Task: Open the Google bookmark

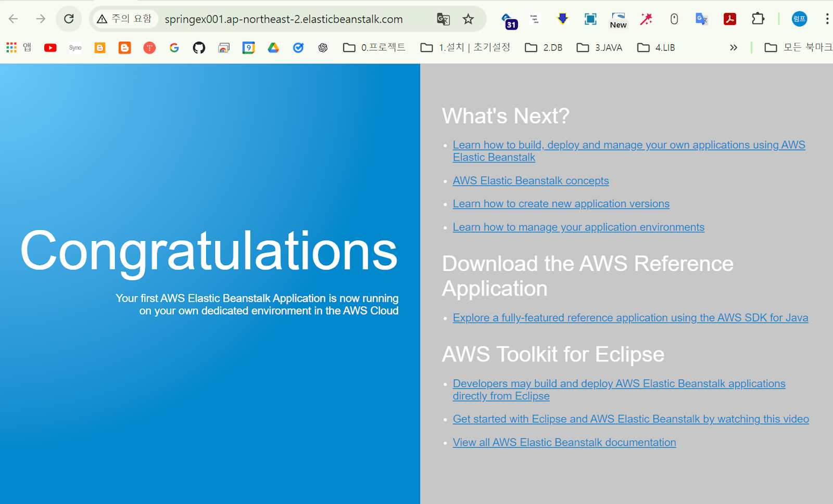Action: (174, 48)
